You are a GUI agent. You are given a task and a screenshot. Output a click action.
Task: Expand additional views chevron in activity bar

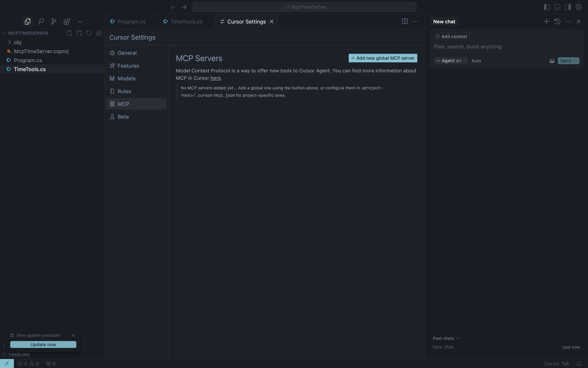(x=80, y=22)
